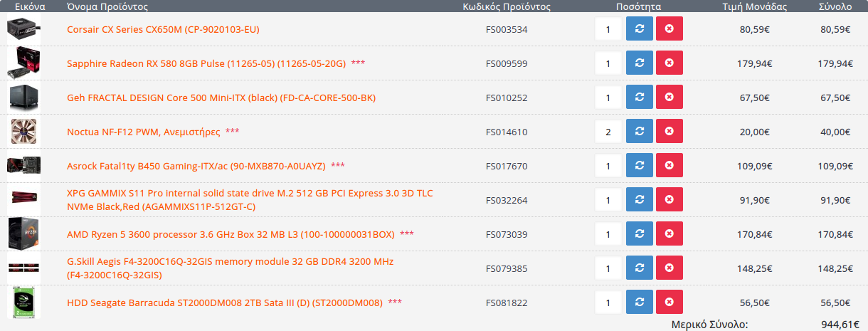The width and height of the screenshot is (868, 331).
Task: Open Asrock Fatal1ty B450 Gaming-ITX/ac link
Action: point(196,166)
